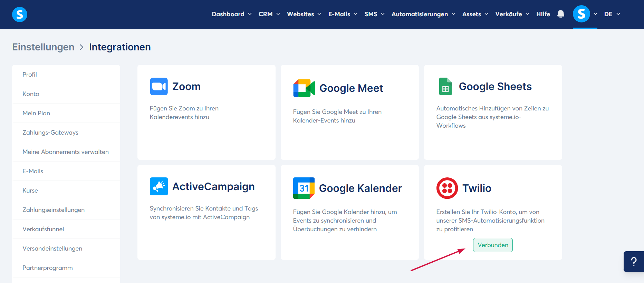
Task: Click the systeme.io logo in the header
Action: click(20, 14)
